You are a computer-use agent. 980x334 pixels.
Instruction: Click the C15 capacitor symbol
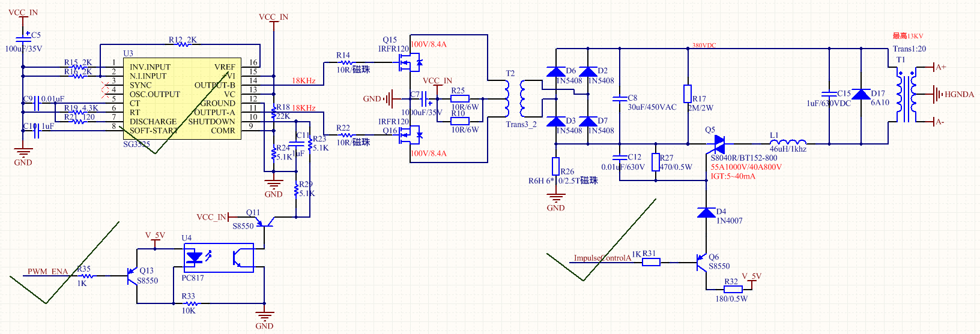coord(829,94)
